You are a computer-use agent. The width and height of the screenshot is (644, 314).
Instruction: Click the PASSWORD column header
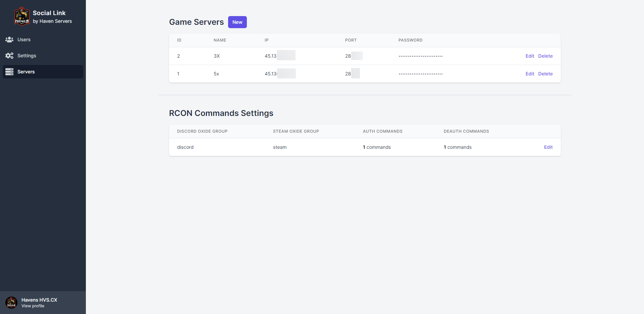(411, 40)
